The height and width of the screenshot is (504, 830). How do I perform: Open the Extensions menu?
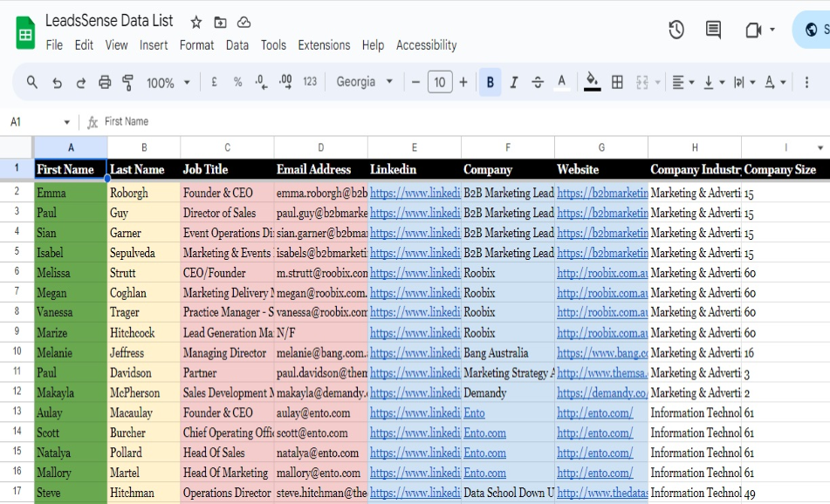point(324,45)
